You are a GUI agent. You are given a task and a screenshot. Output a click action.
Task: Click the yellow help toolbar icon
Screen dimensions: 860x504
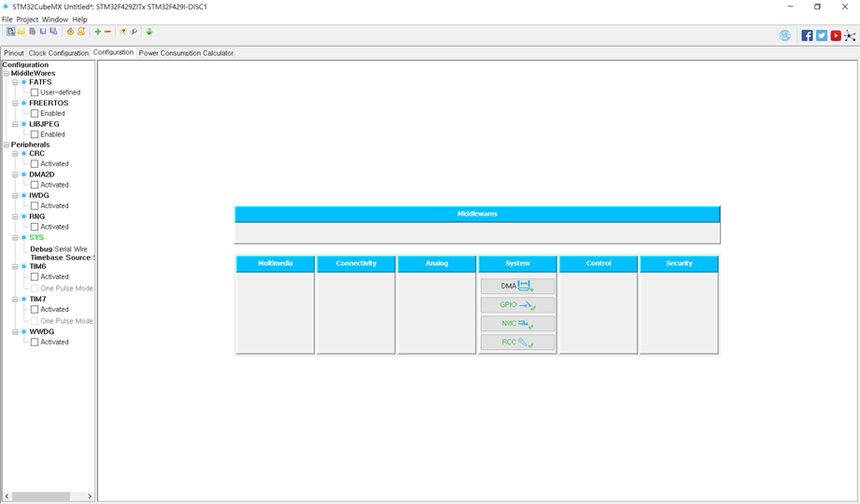(123, 32)
